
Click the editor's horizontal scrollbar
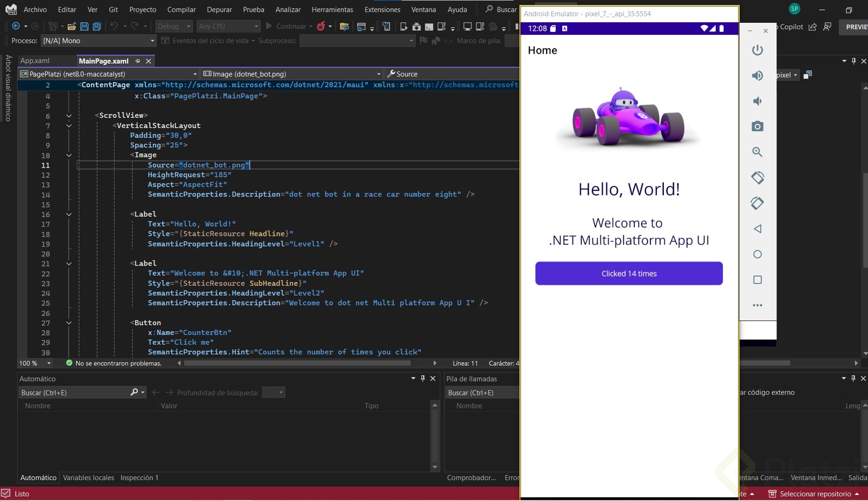click(297, 363)
